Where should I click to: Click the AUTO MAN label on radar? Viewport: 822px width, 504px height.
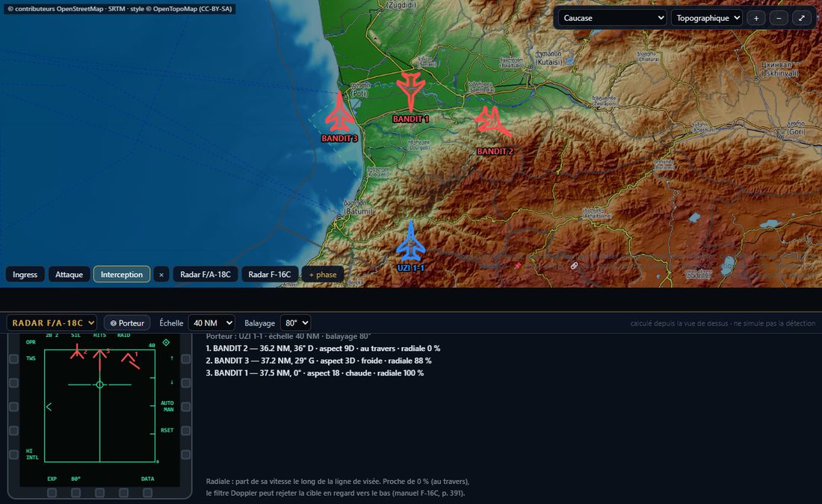tap(167, 406)
